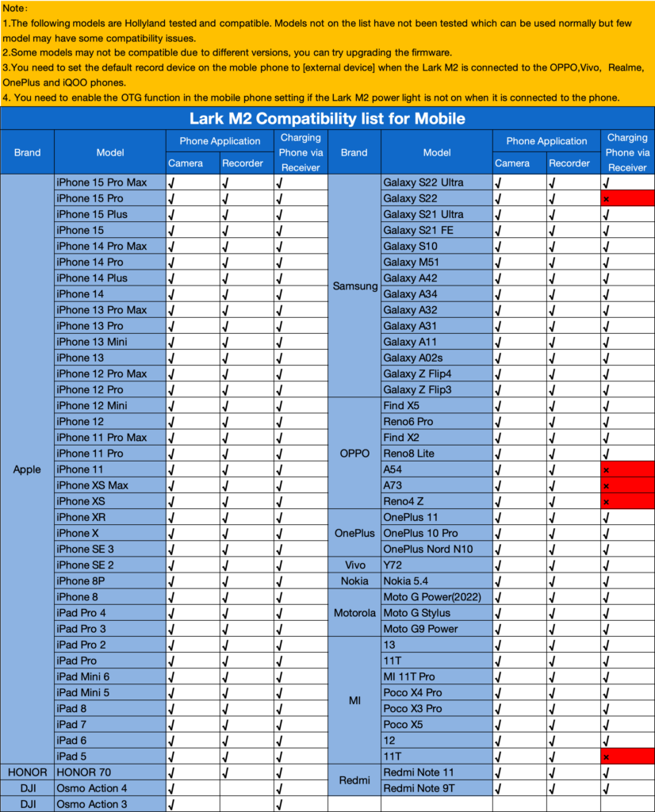
Task: Click the red incompatible cell for Galaxy S22
Action: pyautogui.click(x=626, y=198)
